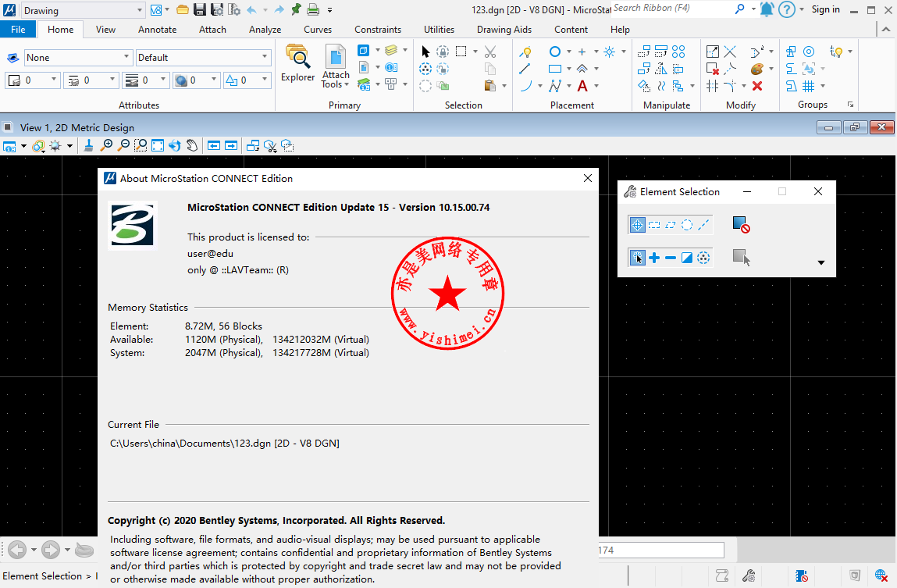Open the Drawing workflow dropdown
897x588 pixels.
[83, 10]
